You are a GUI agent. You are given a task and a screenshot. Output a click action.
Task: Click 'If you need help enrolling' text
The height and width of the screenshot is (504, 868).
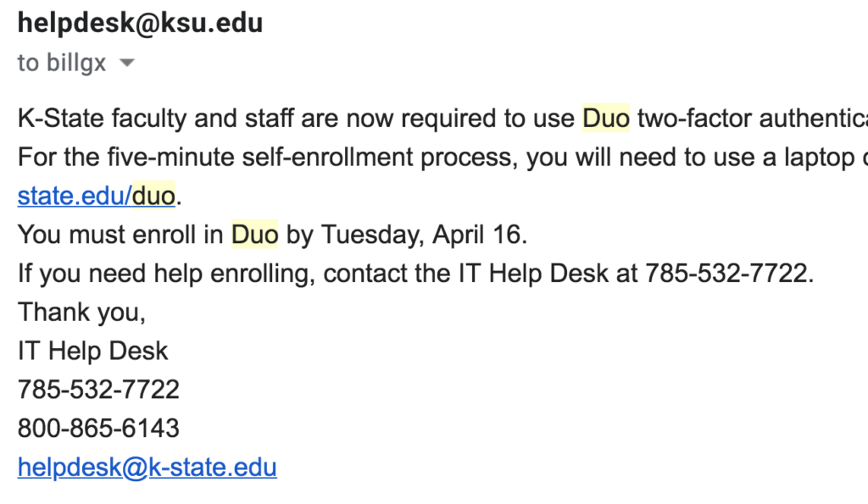(x=166, y=274)
